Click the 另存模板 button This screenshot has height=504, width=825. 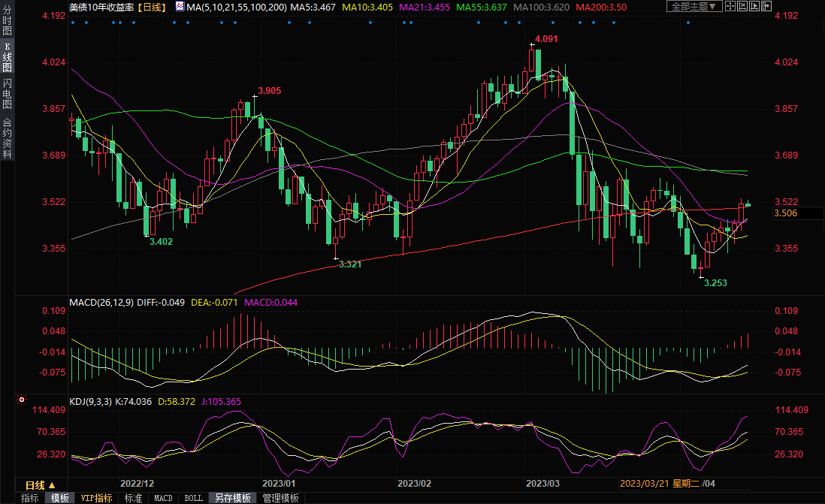[x=233, y=498]
